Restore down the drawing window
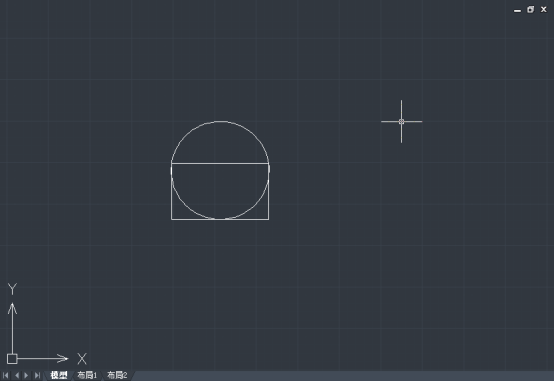This screenshot has width=554, height=382. (x=530, y=10)
